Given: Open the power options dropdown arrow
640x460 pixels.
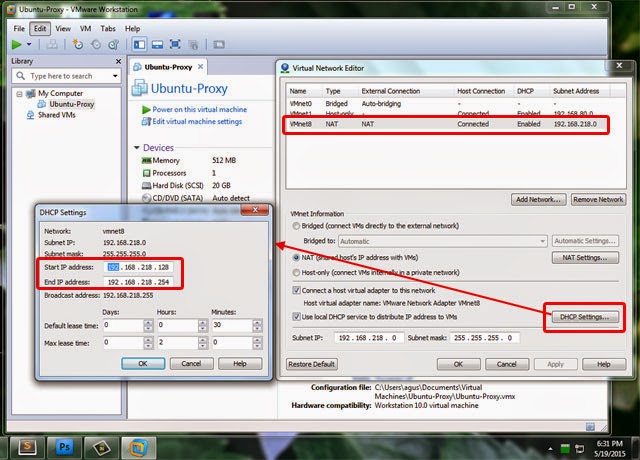Looking at the screenshot, I should point(29,44).
